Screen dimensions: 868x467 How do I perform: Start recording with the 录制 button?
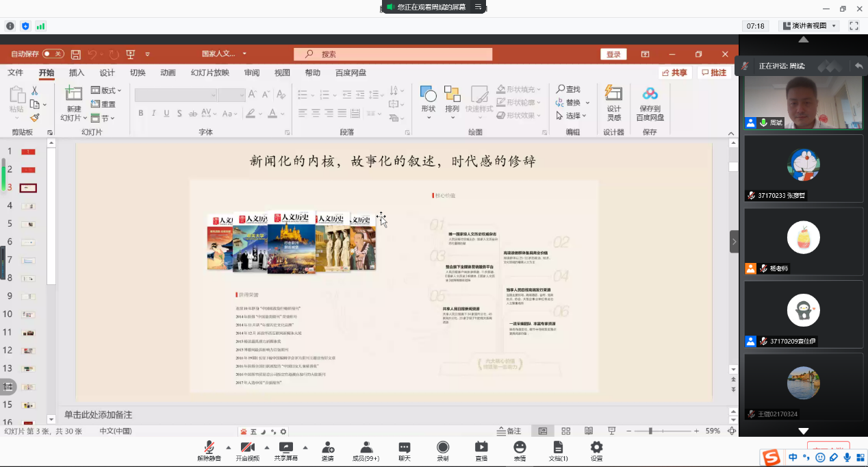(x=443, y=449)
